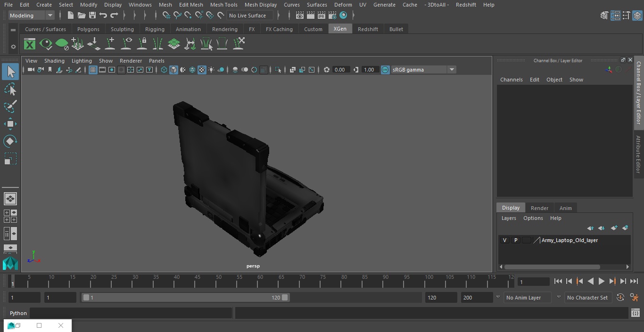
Task: Enable snap to curves magnet icon
Action: [x=177, y=16]
